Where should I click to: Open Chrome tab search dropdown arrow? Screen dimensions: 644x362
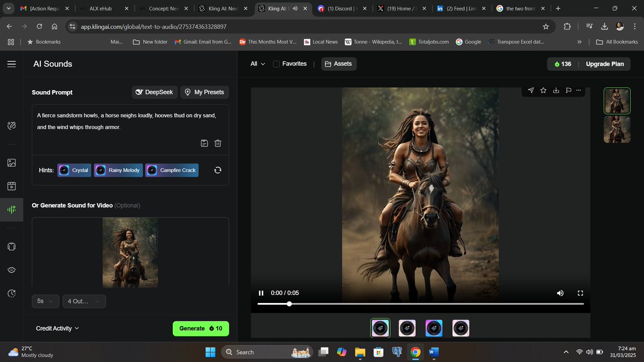coord(9,9)
